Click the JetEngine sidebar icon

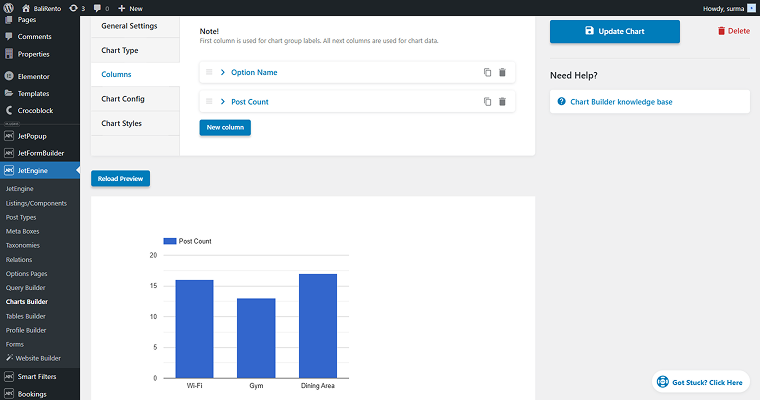pyautogui.click(x=9, y=170)
